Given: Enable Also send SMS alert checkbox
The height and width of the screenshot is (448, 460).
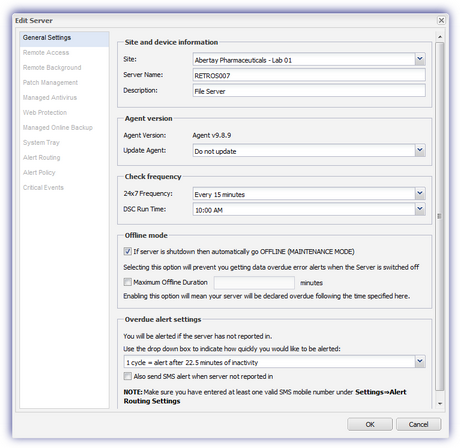Looking at the screenshot, I should [x=127, y=376].
